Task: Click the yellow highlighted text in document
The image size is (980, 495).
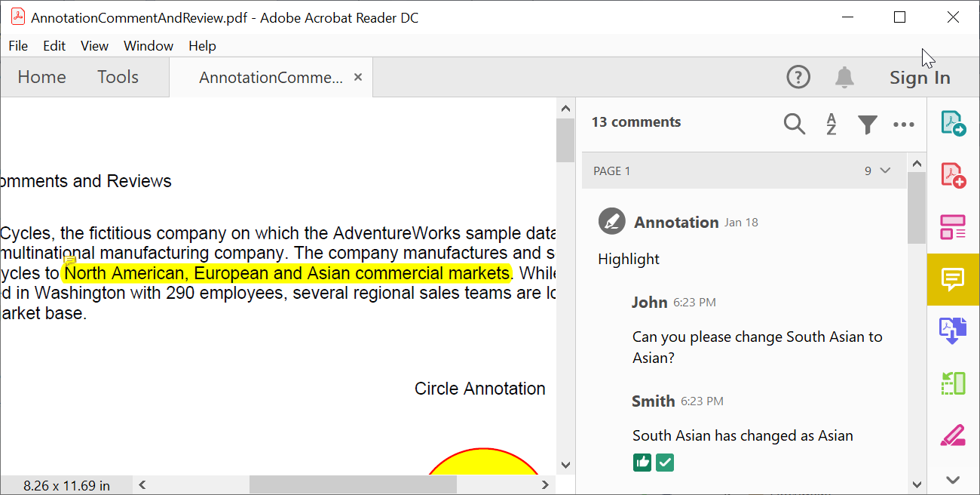Action: tap(286, 272)
